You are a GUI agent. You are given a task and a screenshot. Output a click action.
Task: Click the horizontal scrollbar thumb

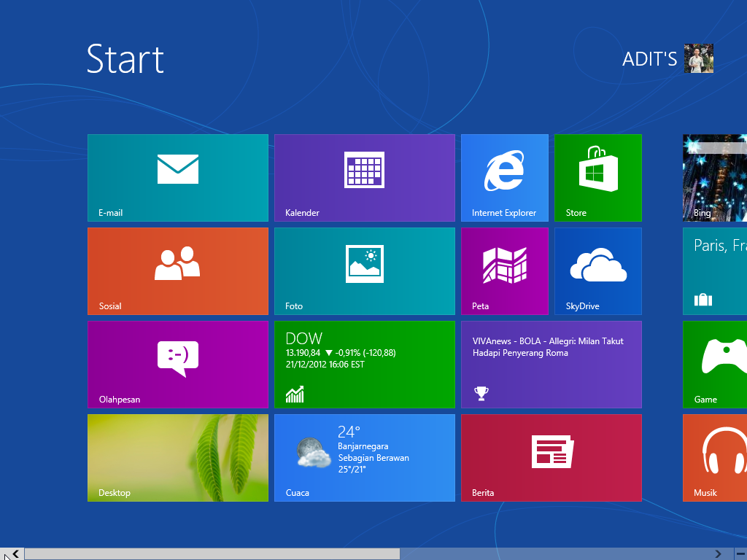click(x=212, y=554)
